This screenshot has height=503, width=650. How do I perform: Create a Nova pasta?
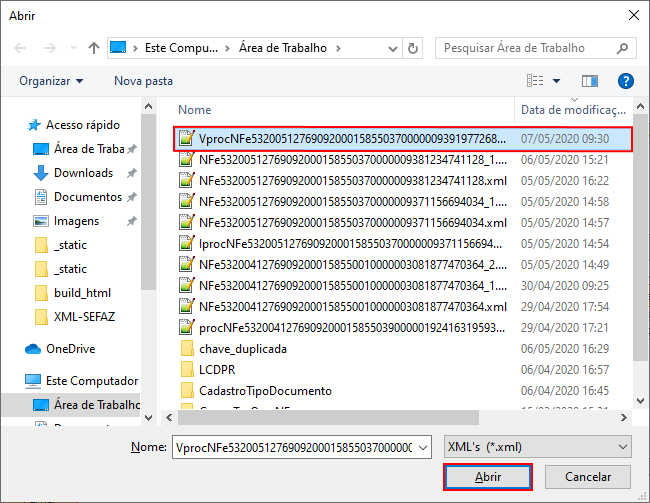143,81
